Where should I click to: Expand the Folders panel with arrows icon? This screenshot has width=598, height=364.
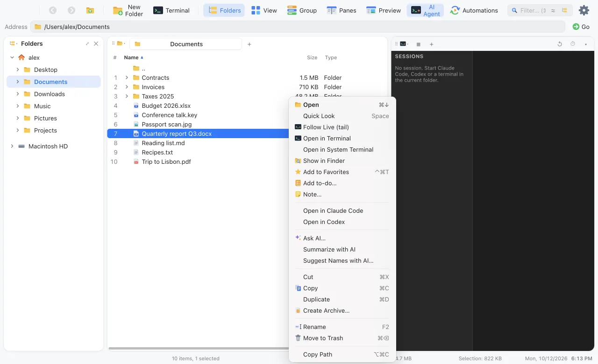pos(87,43)
